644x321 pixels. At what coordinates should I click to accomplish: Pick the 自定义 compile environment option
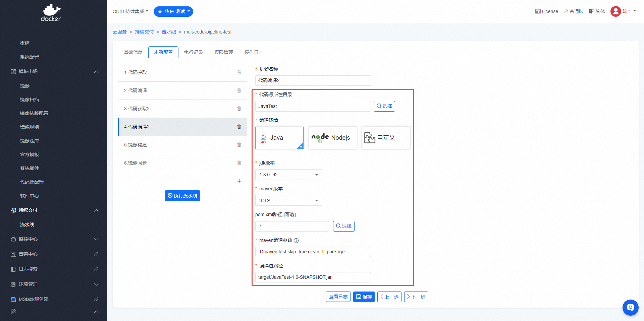386,138
